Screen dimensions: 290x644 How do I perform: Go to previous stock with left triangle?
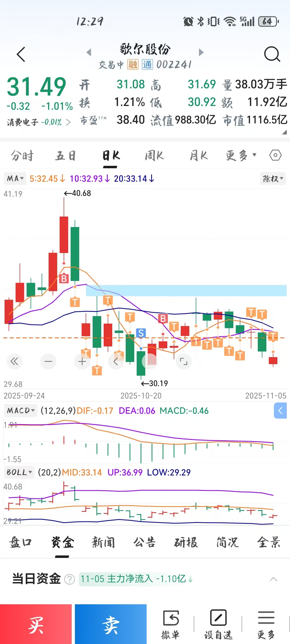pyautogui.click(x=89, y=52)
